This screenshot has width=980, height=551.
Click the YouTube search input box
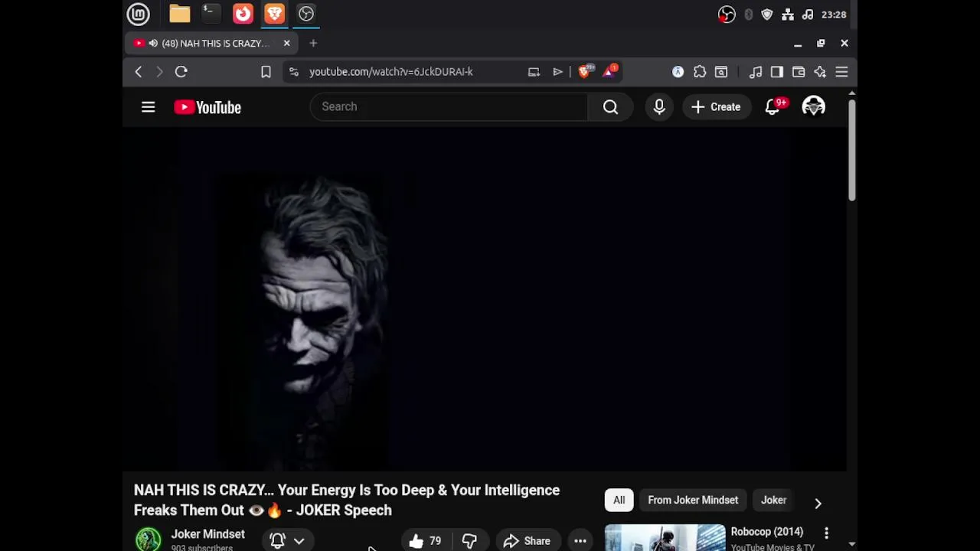tap(449, 107)
